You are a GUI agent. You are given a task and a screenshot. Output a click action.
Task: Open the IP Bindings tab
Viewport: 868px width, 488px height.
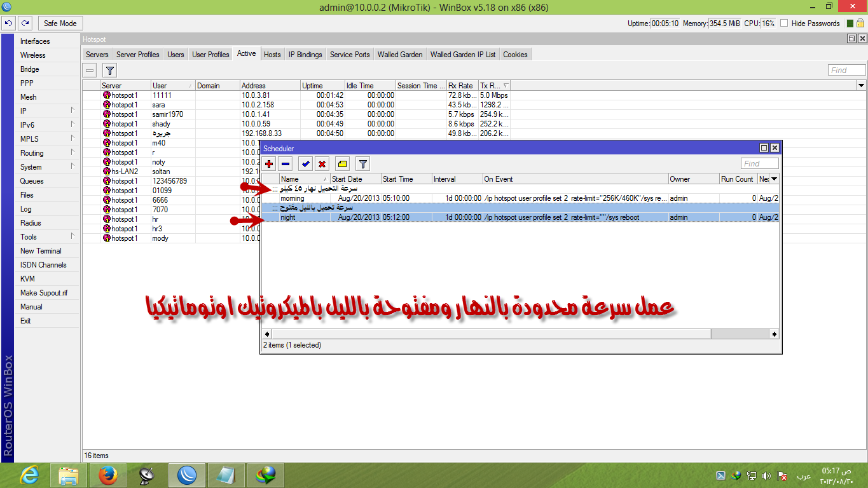coord(305,55)
